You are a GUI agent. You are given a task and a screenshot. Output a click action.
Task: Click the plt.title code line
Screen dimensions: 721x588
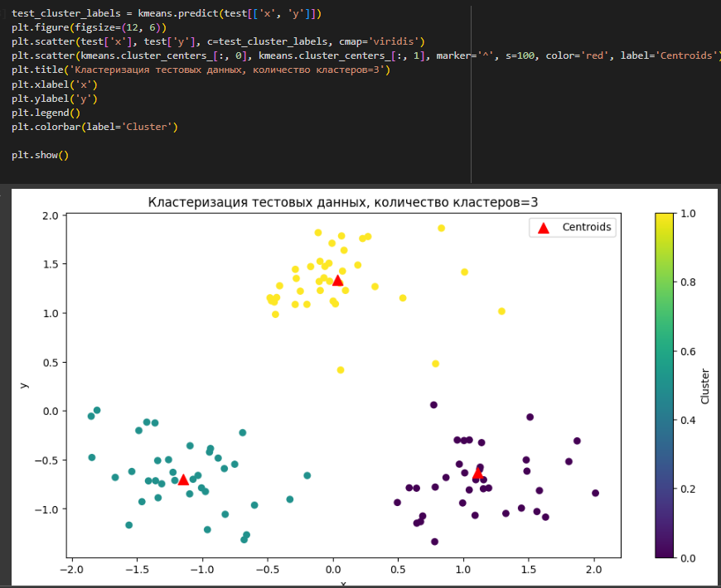pyautogui.click(x=201, y=70)
